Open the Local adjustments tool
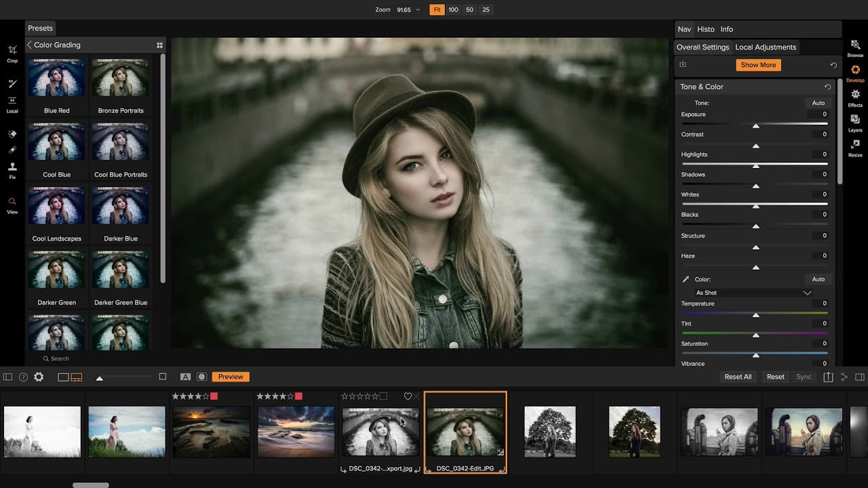Viewport: 868px width, 488px height. click(x=11, y=102)
